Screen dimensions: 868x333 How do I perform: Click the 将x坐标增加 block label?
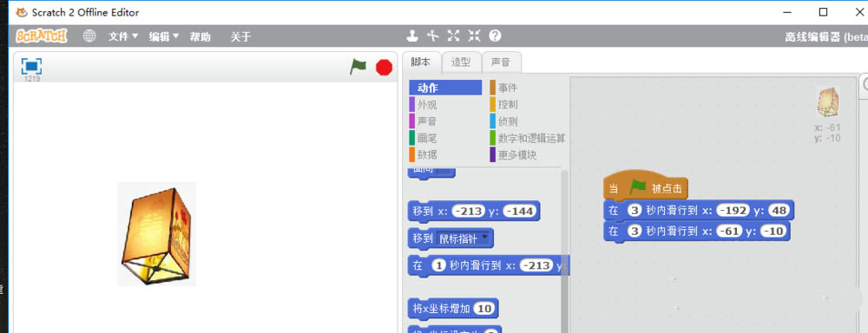click(x=441, y=309)
